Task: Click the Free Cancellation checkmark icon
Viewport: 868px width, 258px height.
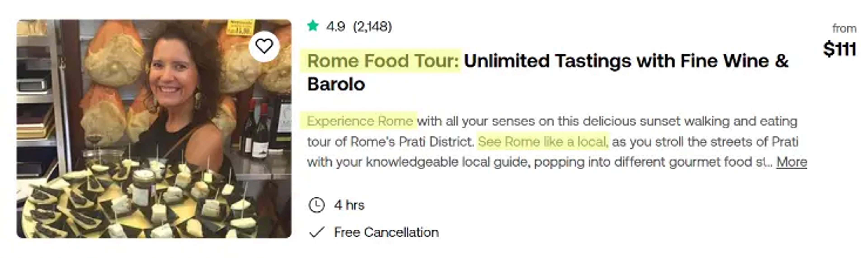Action: [317, 232]
